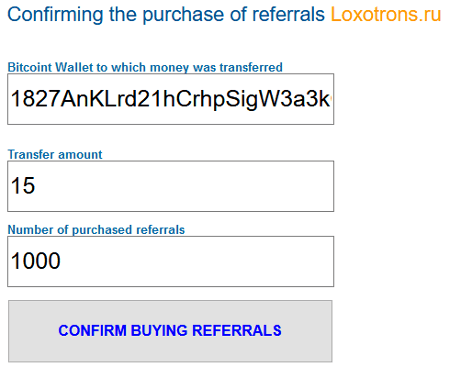The image size is (450, 367).
Task: Click the word 'referrals' in the page heading
Action: click(288, 15)
